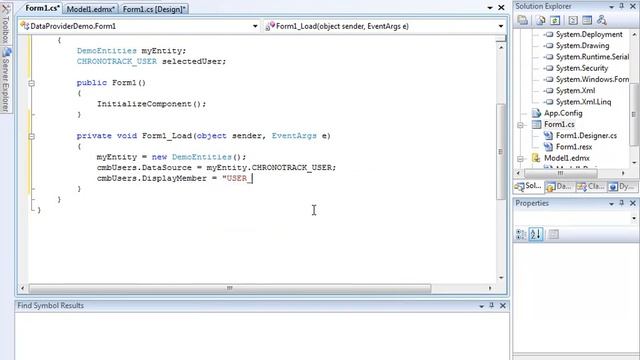This screenshot has height=360, width=640.
Task: Switch to the Data Sources bottom tab
Action: coord(559,187)
